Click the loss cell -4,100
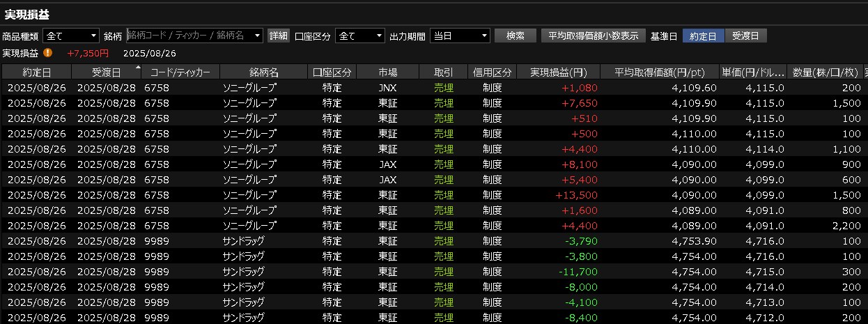868x324 pixels. pos(582,302)
